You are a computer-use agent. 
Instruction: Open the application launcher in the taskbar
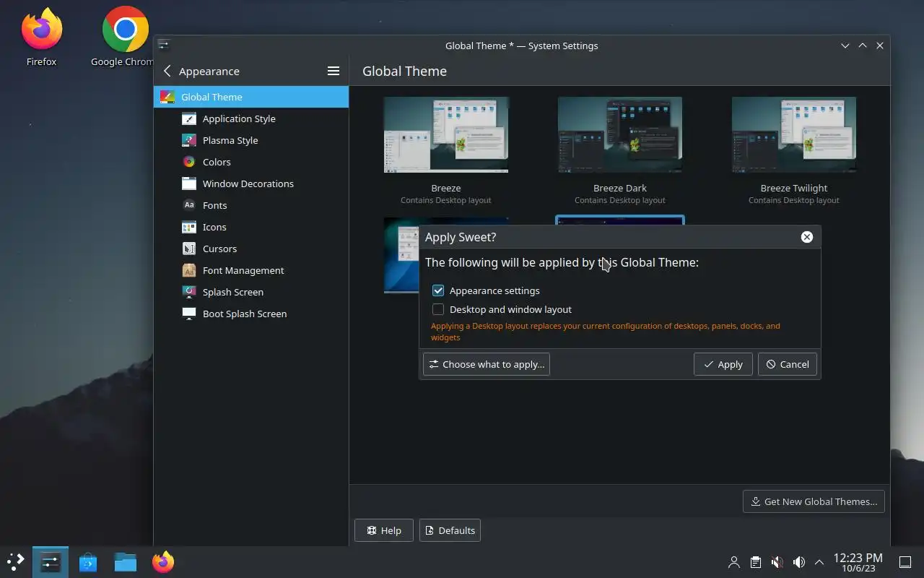click(16, 562)
